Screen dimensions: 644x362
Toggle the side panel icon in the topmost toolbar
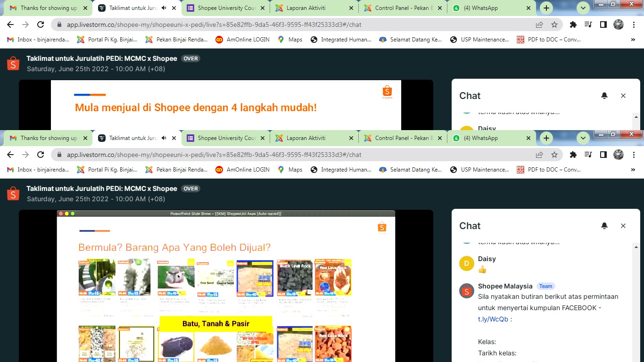603,25
